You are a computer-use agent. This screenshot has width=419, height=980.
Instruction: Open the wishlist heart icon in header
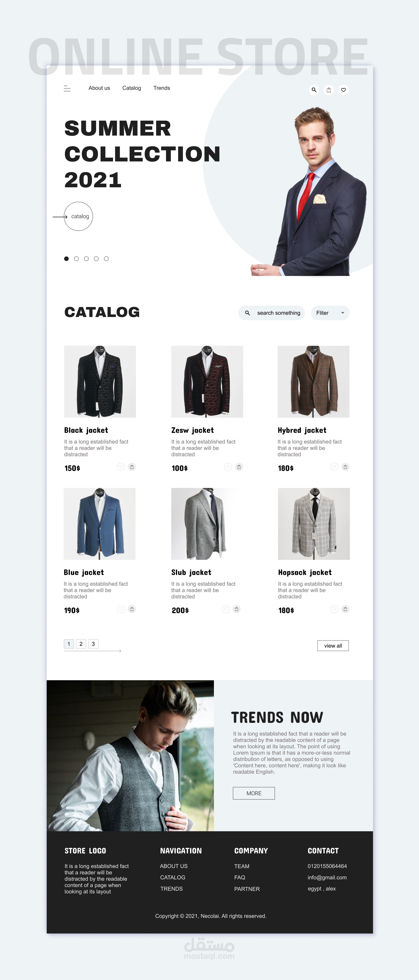[x=343, y=90]
